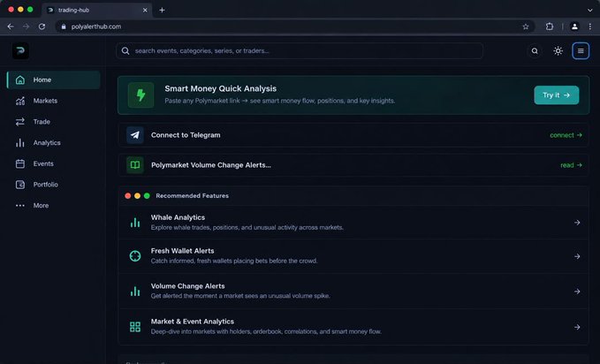Open the Whale Analytics row
The image size is (600, 364).
353,223
